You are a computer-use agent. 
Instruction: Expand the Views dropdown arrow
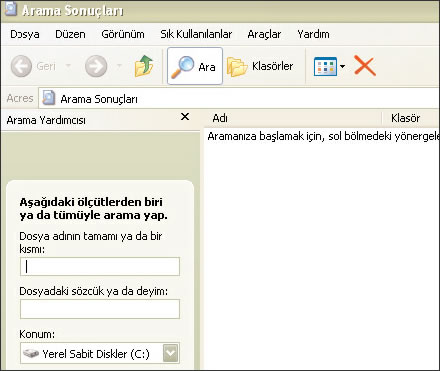tap(342, 66)
